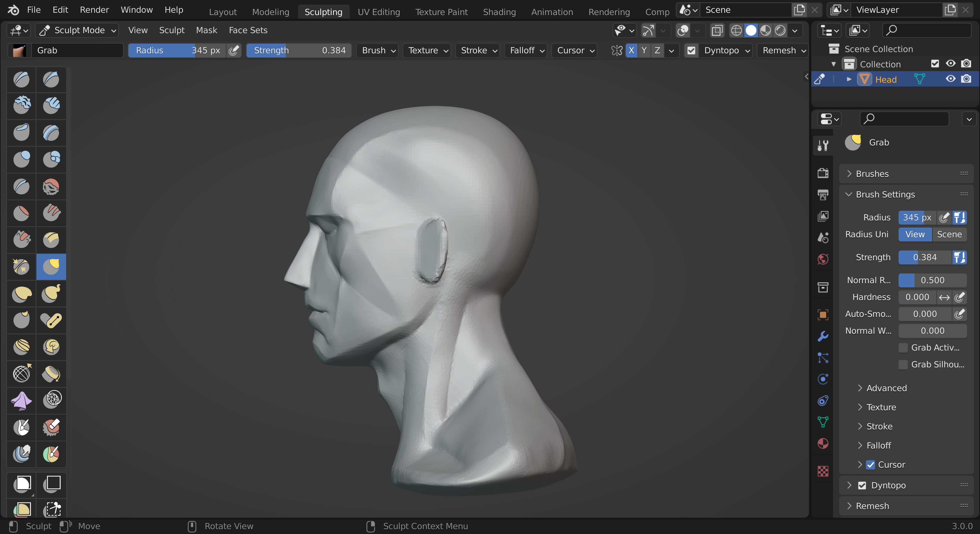Select the Elastic Deform brush
The image size is (980, 534).
[21, 294]
